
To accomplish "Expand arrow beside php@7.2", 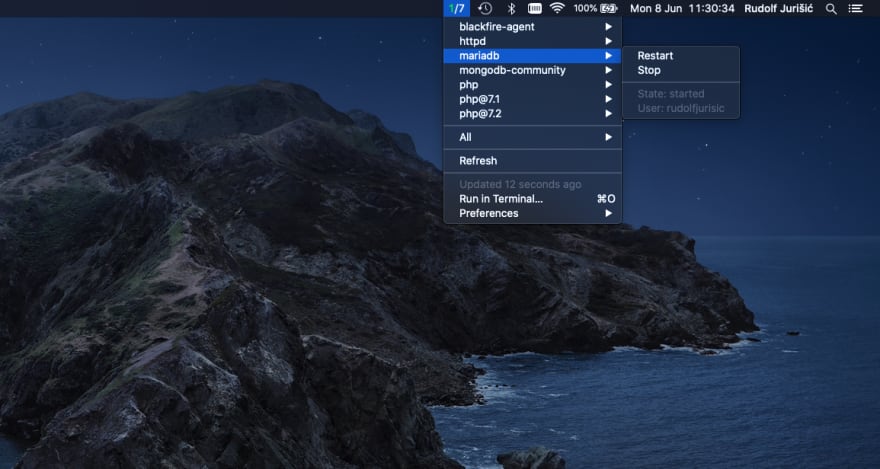I will pos(608,114).
